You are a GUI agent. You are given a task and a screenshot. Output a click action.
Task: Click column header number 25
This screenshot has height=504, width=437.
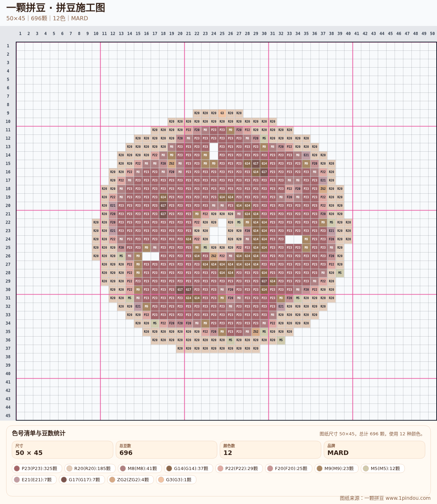[222, 34]
